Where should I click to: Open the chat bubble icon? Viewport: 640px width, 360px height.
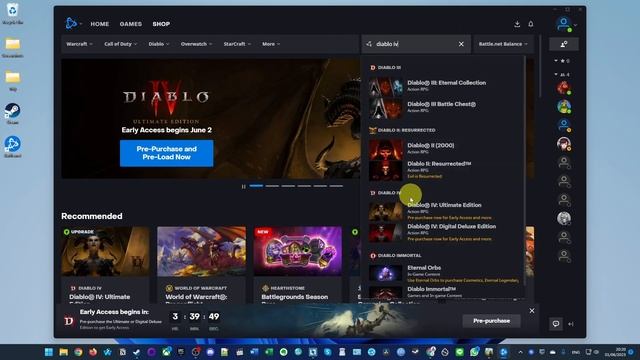click(556, 324)
